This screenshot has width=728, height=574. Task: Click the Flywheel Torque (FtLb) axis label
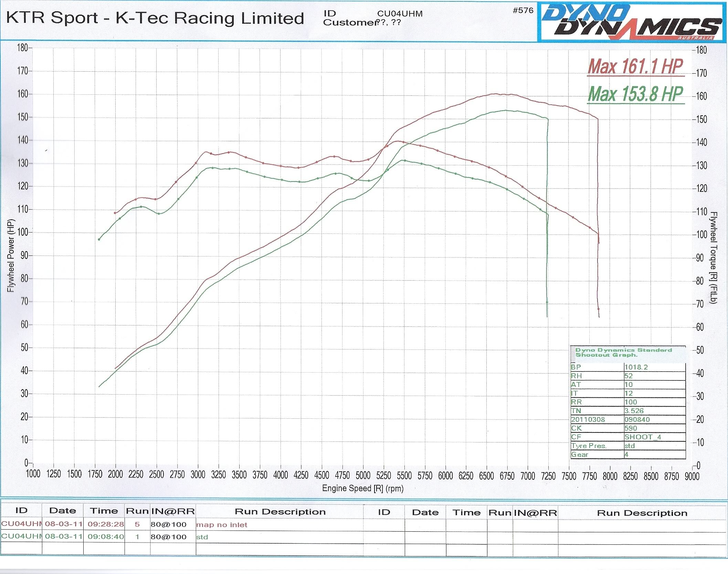tap(713, 258)
